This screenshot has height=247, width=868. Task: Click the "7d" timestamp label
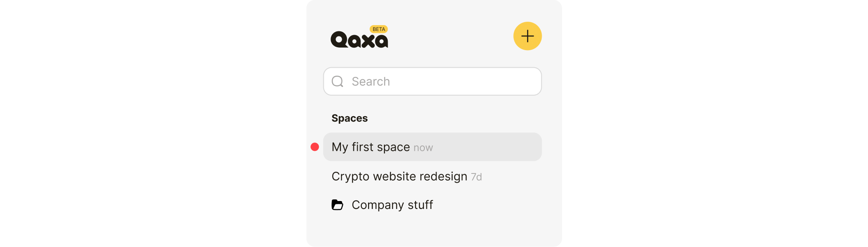(x=476, y=177)
